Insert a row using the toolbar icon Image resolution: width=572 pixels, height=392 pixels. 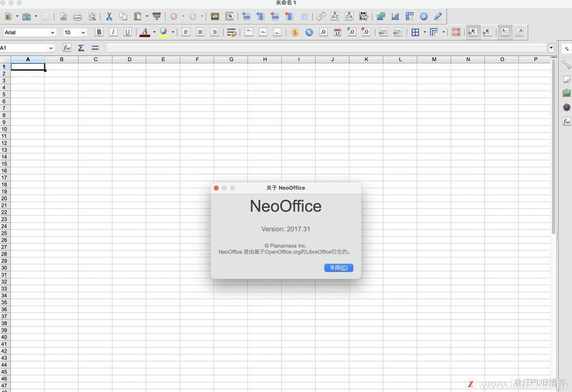(246, 17)
